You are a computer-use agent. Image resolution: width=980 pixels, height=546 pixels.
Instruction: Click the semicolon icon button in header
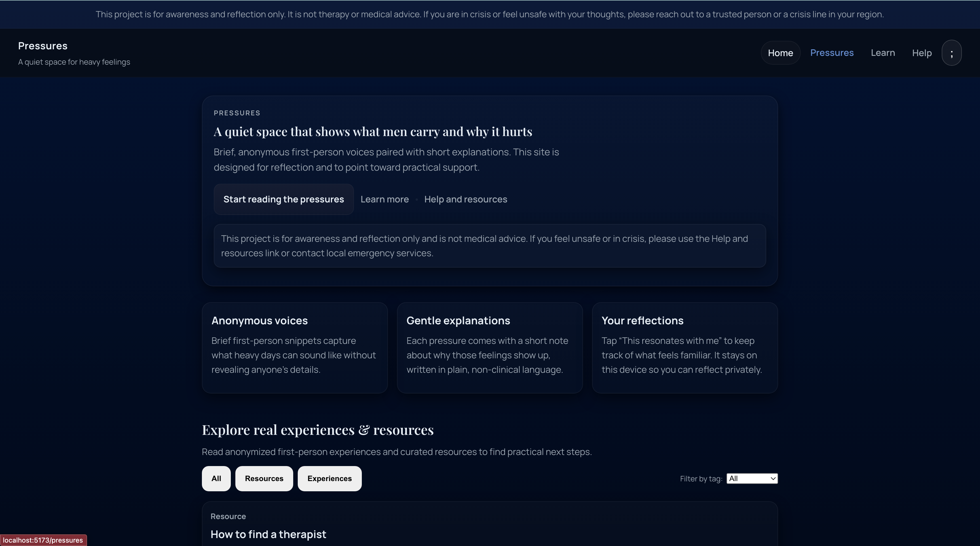tap(951, 53)
